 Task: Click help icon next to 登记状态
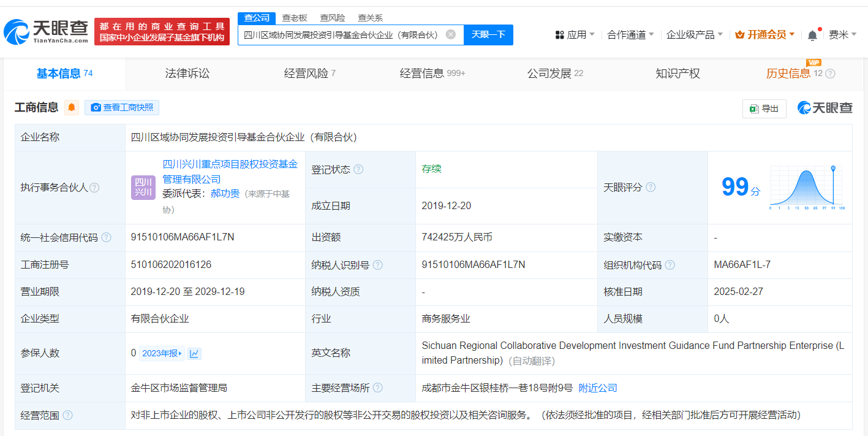point(358,169)
